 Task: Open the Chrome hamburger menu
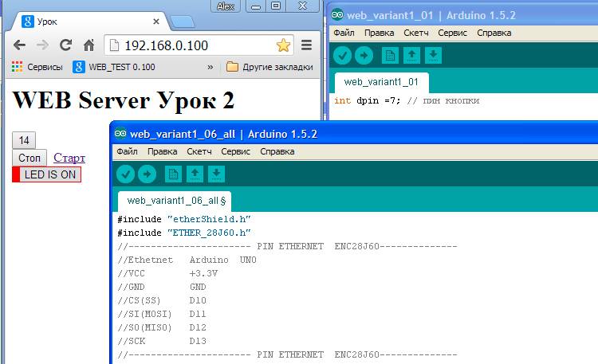(307, 45)
